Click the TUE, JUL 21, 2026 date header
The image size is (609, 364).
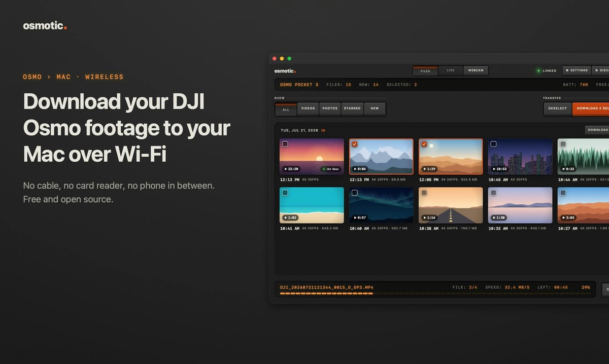pos(299,130)
